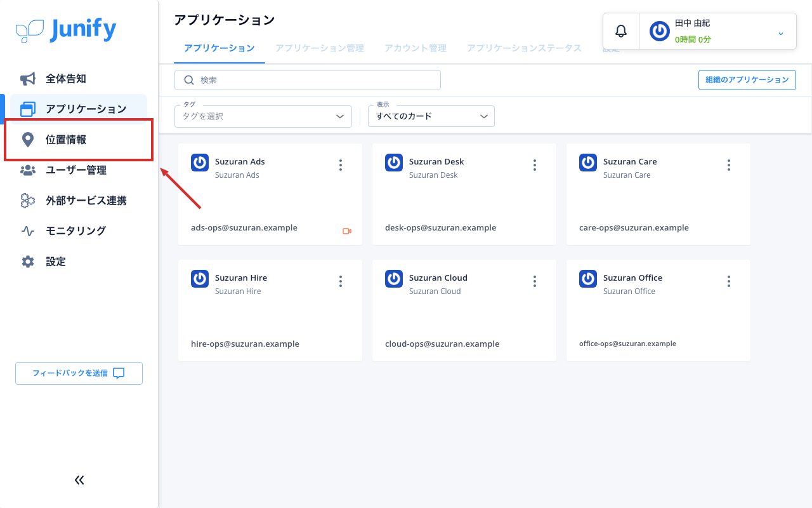This screenshot has height=508, width=812.
Task: Click the 検索 search field
Action: 308,80
